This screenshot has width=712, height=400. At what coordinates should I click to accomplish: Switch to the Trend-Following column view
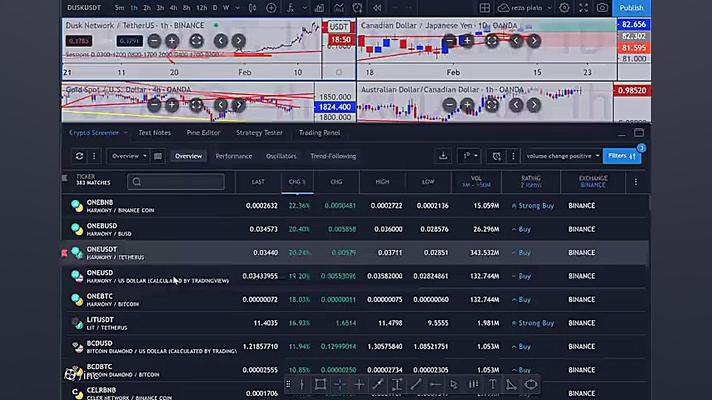click(x=333, y=156)
